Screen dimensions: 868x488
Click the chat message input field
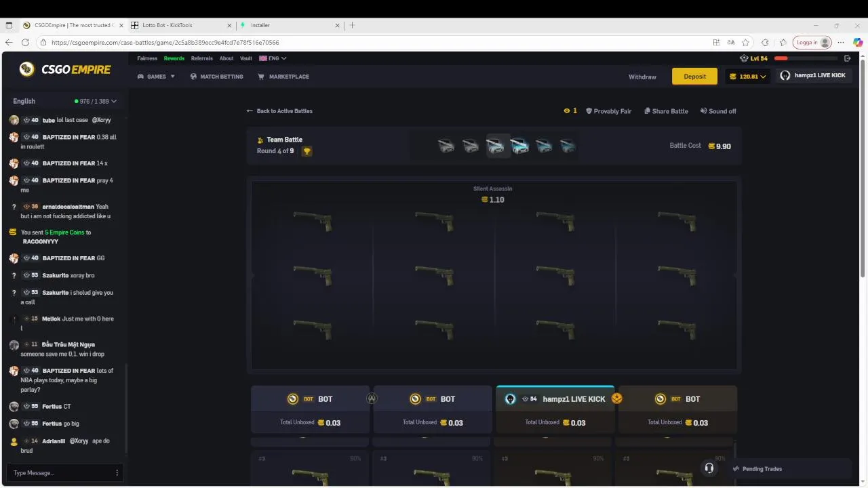click(x=60, y=472)
